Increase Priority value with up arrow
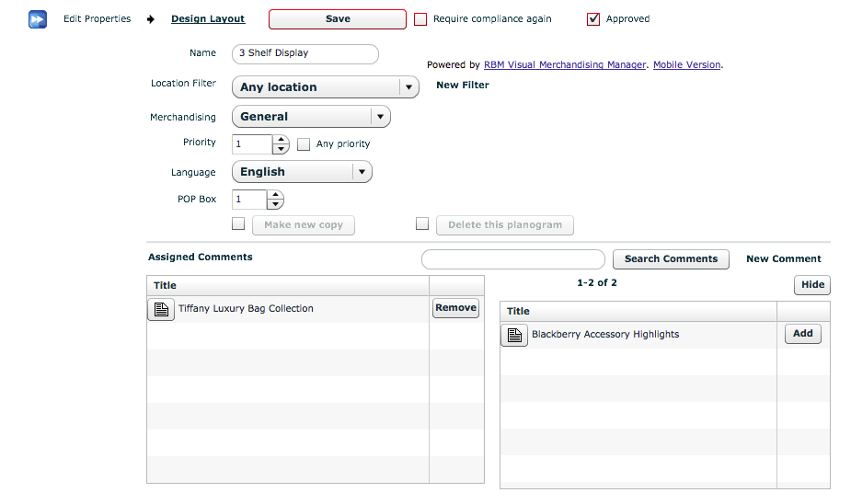 click(x=281, y=140)
